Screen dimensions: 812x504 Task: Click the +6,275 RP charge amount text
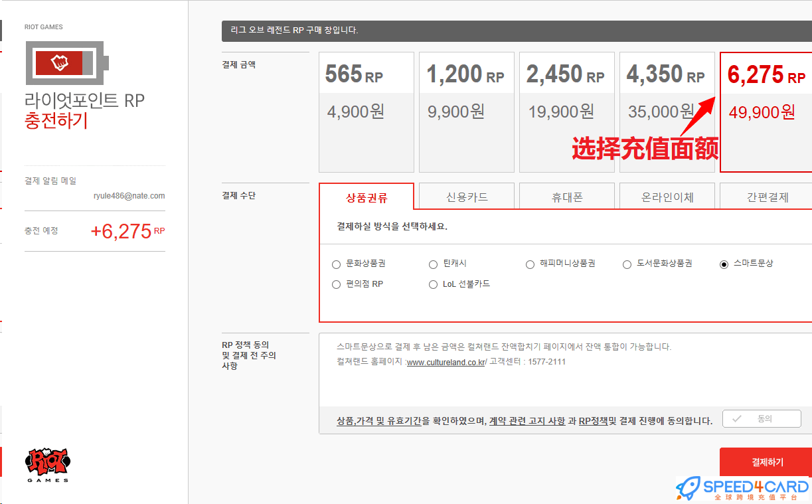point(127,231)
